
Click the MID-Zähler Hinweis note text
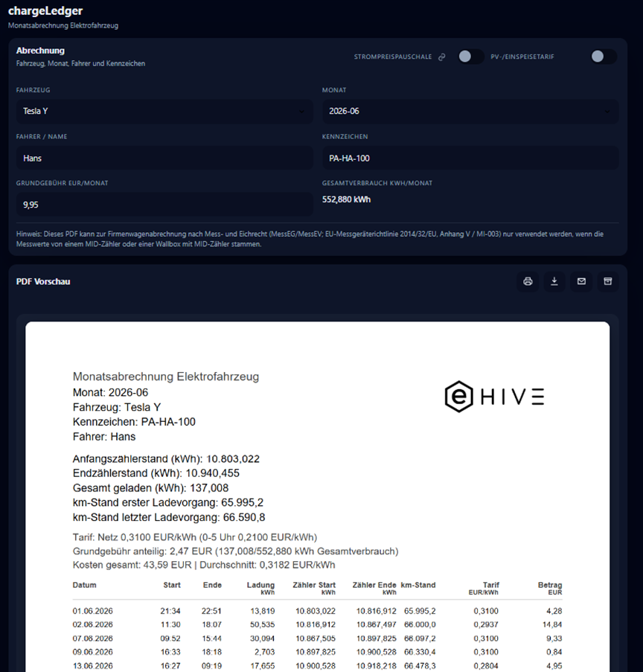pyautogui.click(x=310, y=239)
